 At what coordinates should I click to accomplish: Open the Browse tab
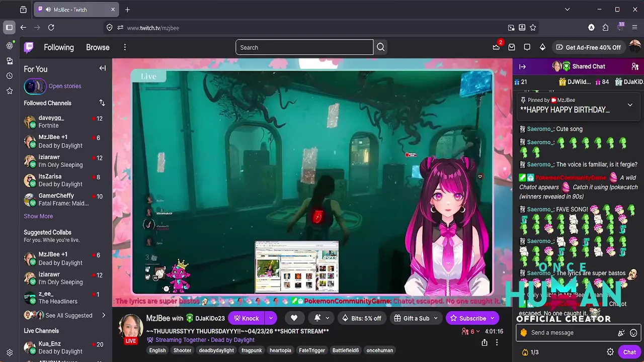(98, 47)
